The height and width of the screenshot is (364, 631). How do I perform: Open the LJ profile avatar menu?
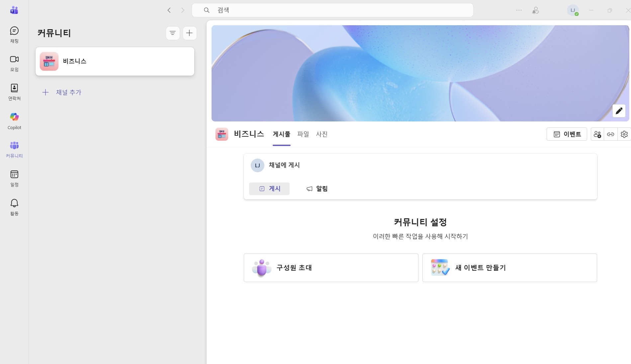tap(573, 10)
